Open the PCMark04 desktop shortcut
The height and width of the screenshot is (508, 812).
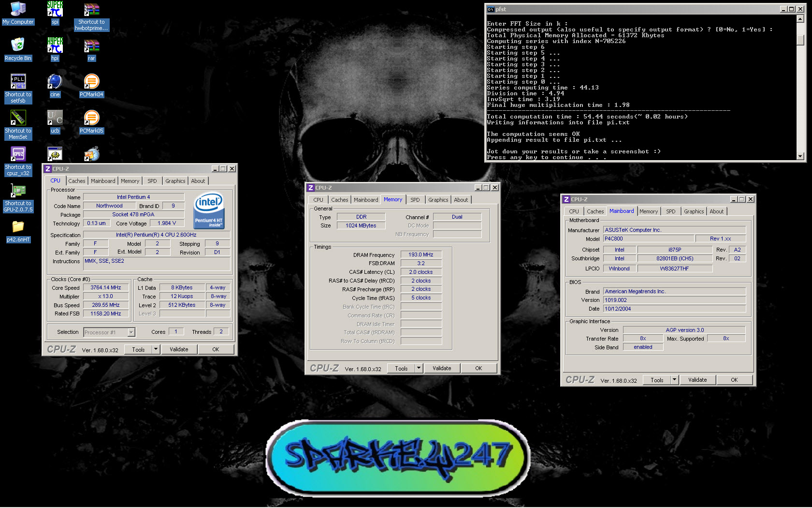91,86
